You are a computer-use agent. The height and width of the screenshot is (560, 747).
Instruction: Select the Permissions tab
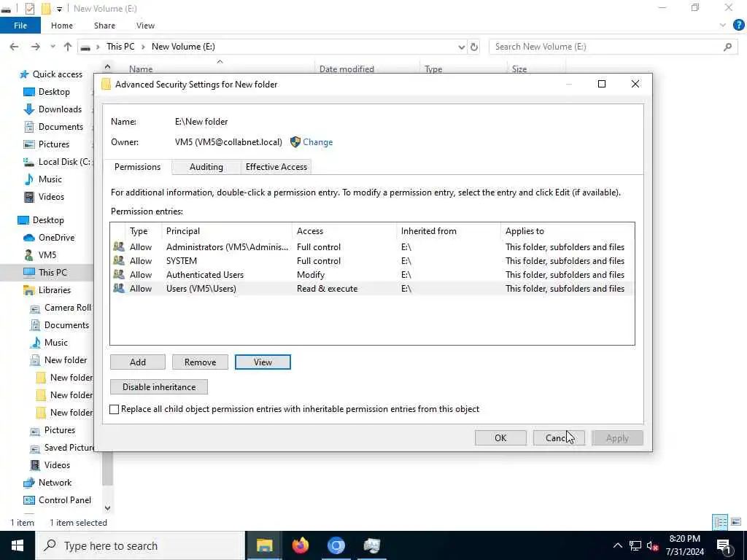137,167
